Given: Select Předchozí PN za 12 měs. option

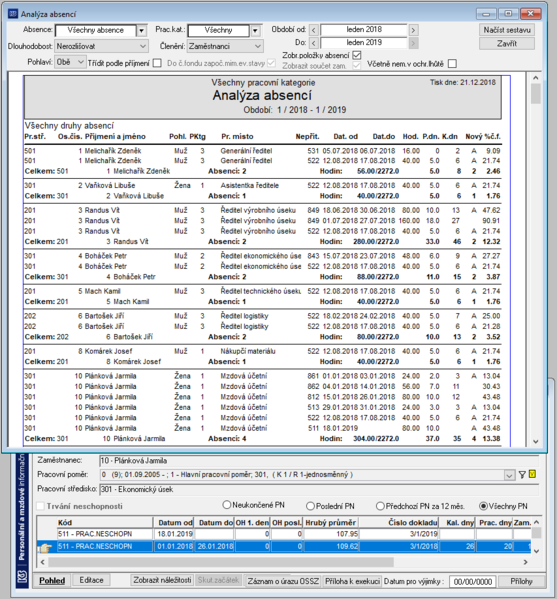Looking at the screenshot, I should click(x=380, y=506).
